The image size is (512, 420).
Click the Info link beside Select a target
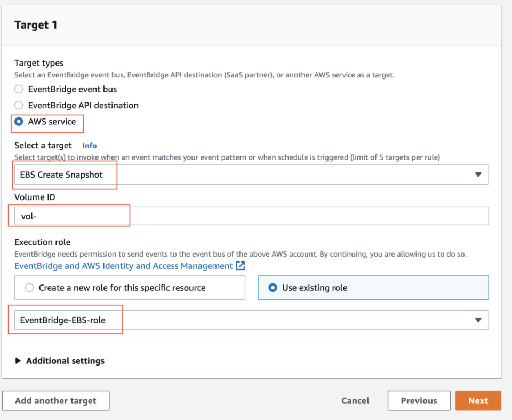90,145
